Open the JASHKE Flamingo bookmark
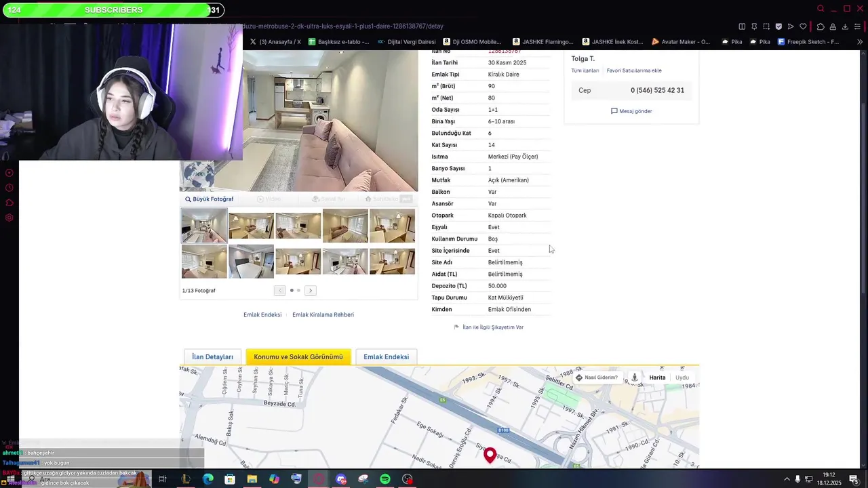The image size is (868, 488). click(x=543, y=41)
